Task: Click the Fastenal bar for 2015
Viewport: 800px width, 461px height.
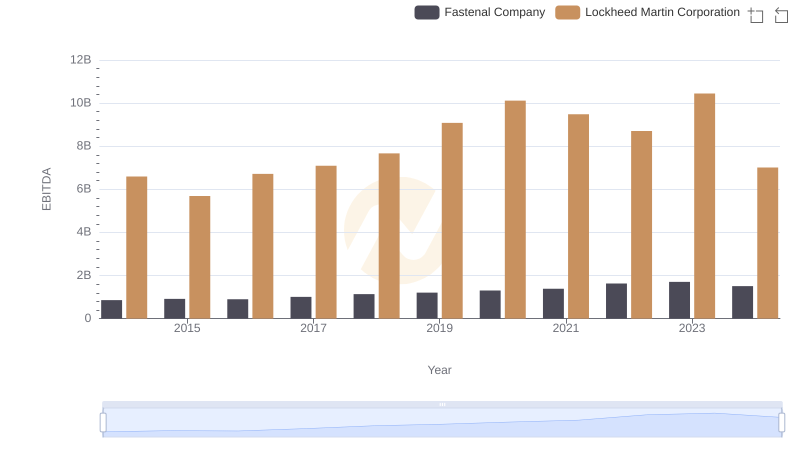Action: click(174, 309)
